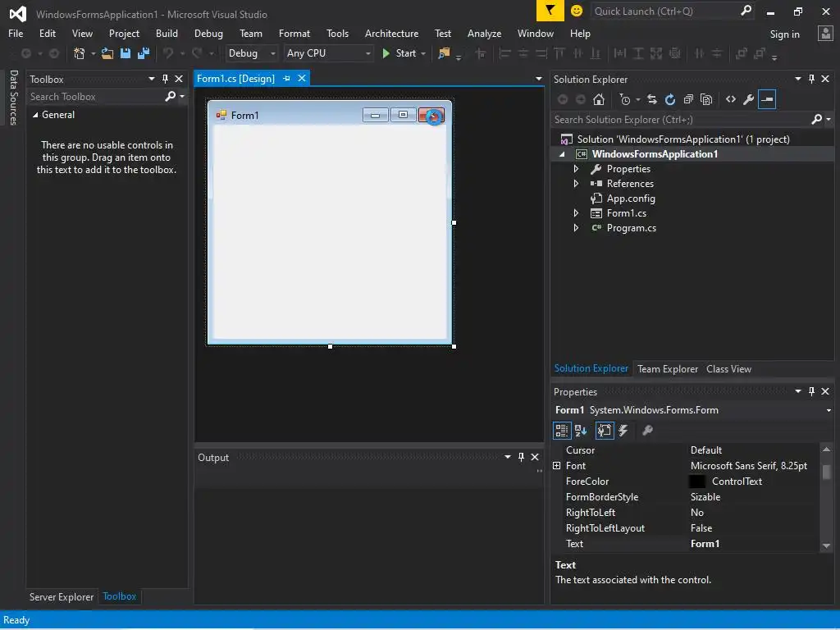Toggle the Properties view button
The width and height of the screenshot is (840, 630).
605,430
